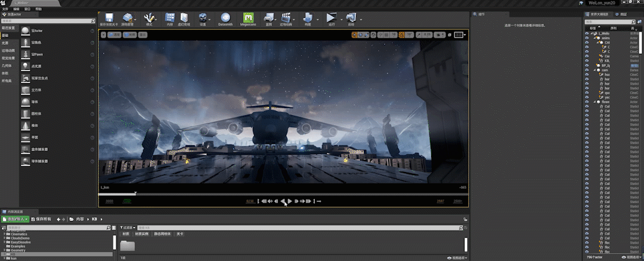This screenshot has width=644, height=261.
Task: Open the Source Control toolbar icon
Action: point(128,18)
